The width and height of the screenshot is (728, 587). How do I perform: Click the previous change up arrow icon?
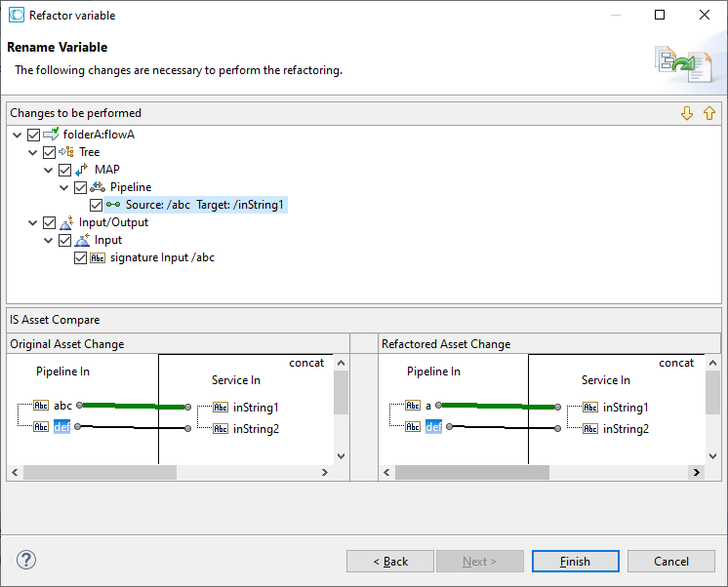(x=709, y=113)
